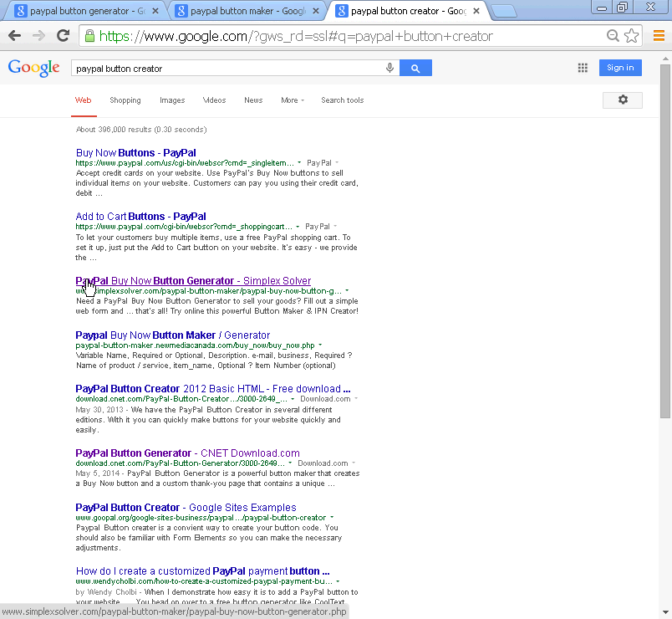Expand dropdown arrow after goopal.org URL
Image resolution: width=672 pixels, height=619 pixels.
332,517
